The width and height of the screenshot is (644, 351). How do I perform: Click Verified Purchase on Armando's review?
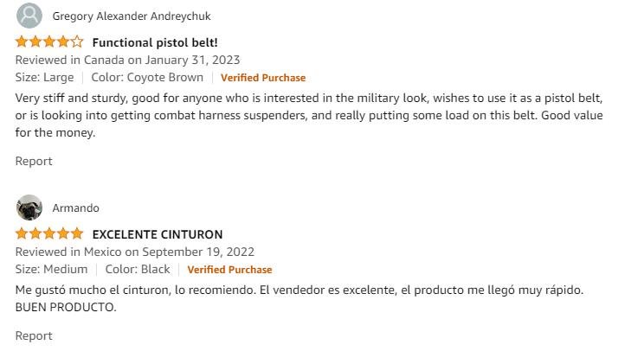click(229, 270)
